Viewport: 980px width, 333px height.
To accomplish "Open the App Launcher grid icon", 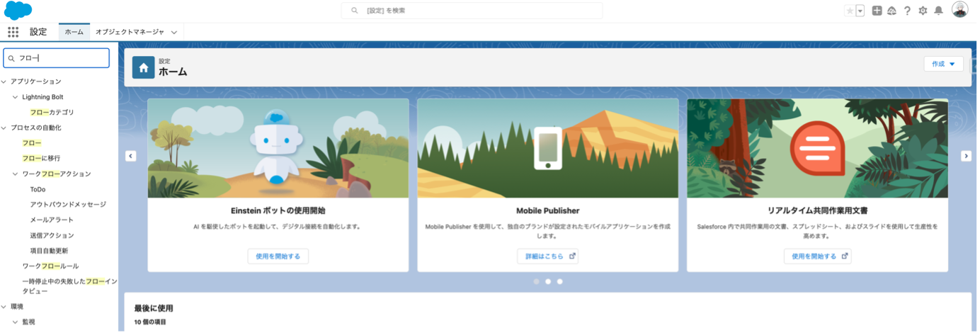I will click(13, 32).
